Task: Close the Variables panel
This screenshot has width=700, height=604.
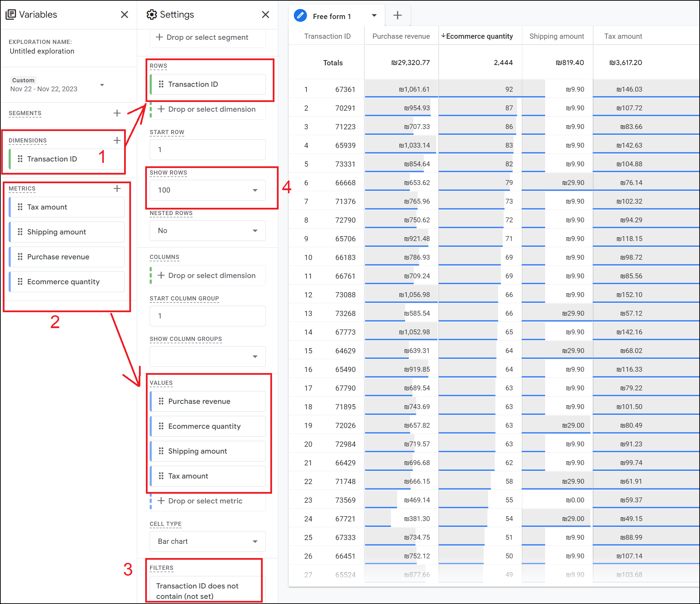Action: pyautogui.click(x=124, y=15)
